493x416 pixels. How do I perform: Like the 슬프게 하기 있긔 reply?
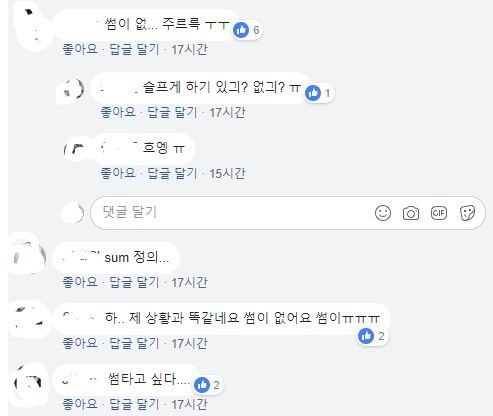(x=118, y=112)
